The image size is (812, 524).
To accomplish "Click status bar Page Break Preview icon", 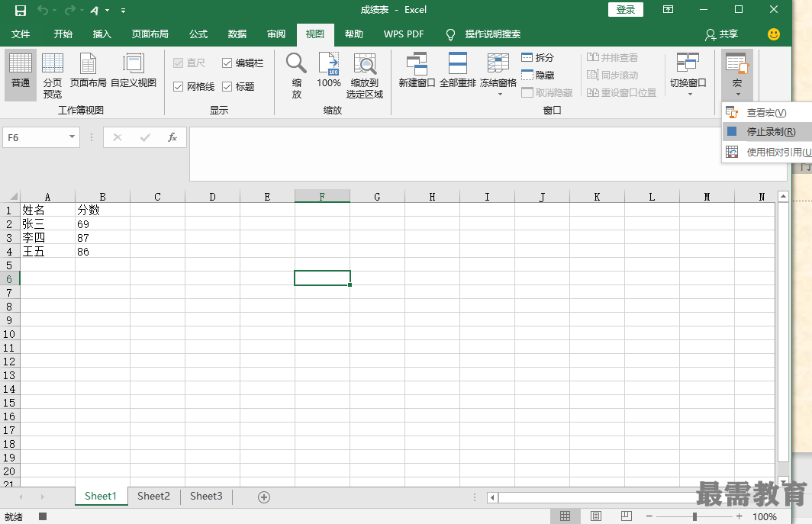I will pyautogui.click(x=626, y=516).
